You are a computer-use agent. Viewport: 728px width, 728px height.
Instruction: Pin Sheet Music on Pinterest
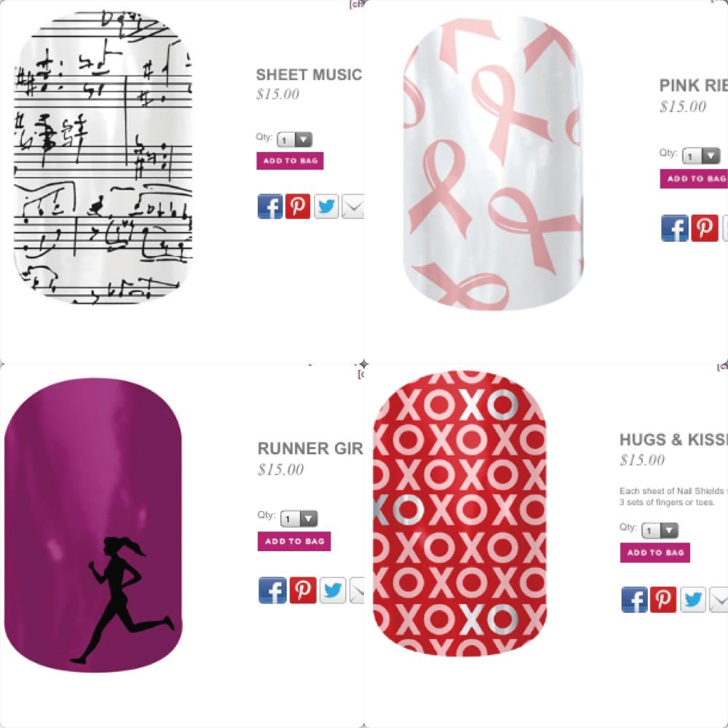pyautogui.click(x=298, y=206)
